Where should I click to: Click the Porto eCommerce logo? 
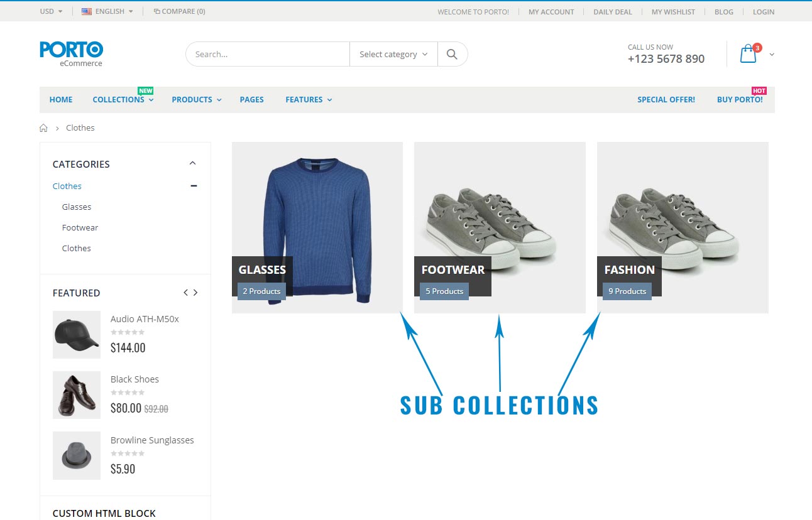pyautogui.click(x=71, y=53)
